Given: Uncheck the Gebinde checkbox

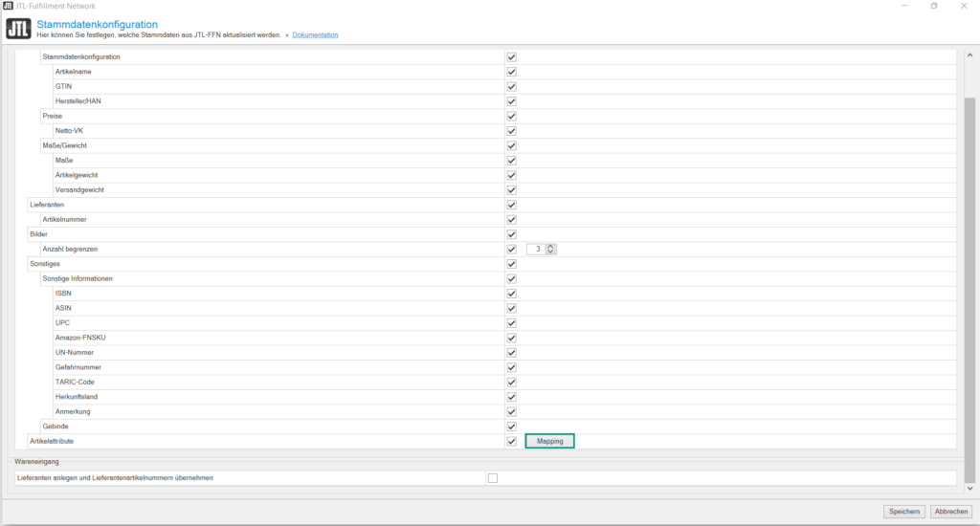Looking at the screenshot, I should pos(511,427).
